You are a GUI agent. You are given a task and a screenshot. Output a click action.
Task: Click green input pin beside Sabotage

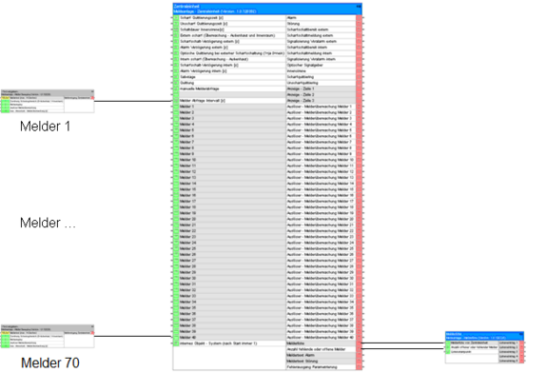click(x=176, y=77)
